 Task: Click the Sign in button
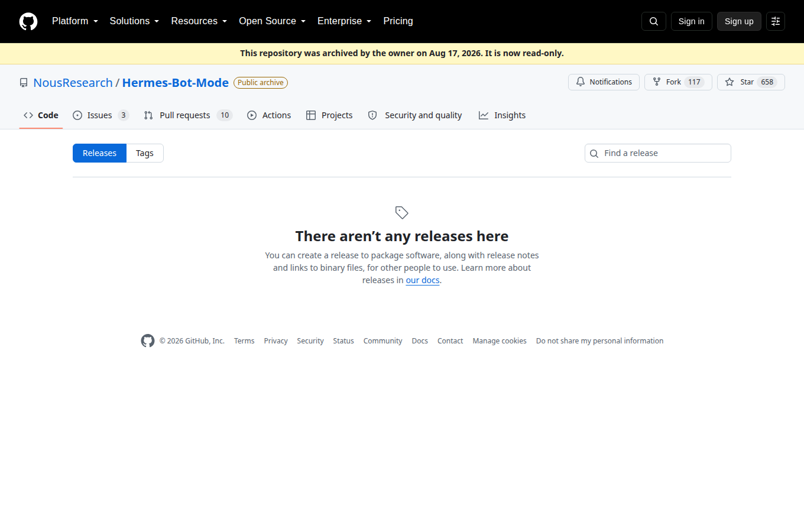tap(692, 21)
